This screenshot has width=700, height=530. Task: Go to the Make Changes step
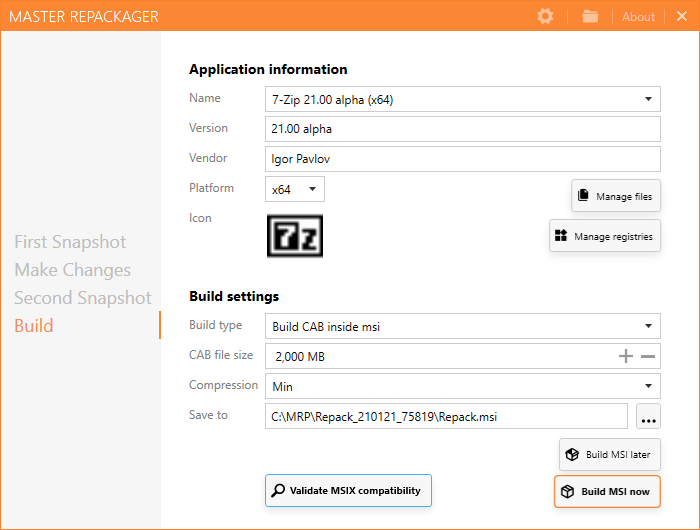pyautogui.click(x=72, y=270)
